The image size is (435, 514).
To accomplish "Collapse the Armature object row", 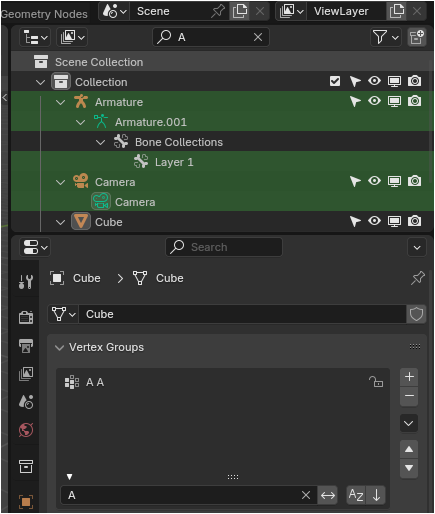I will pyautogui.click(x=60, y=102).
